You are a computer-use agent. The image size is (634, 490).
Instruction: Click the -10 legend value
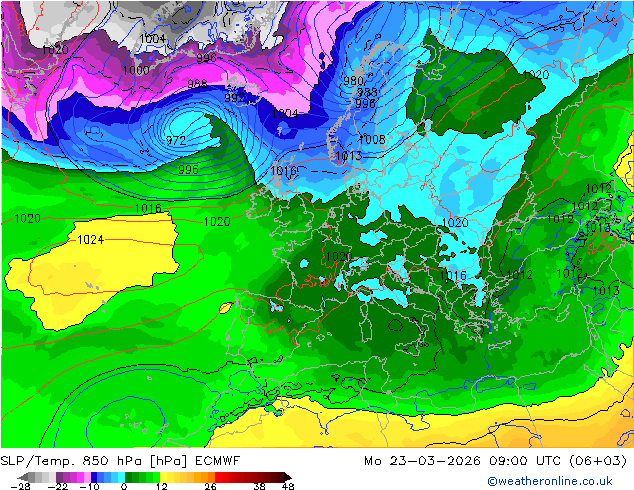coord(89,486)
